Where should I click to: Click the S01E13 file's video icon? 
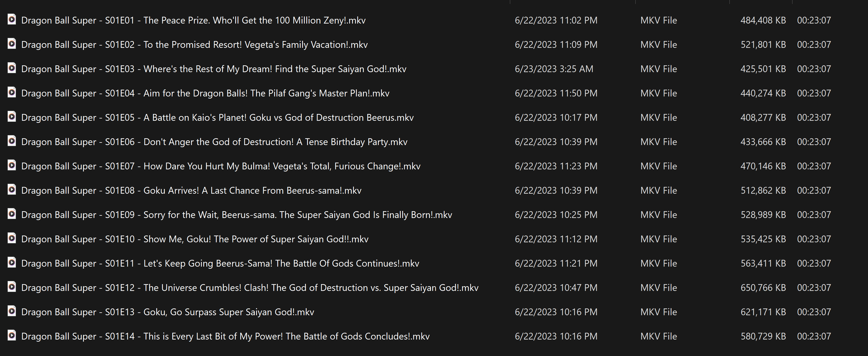pos(12,311)
